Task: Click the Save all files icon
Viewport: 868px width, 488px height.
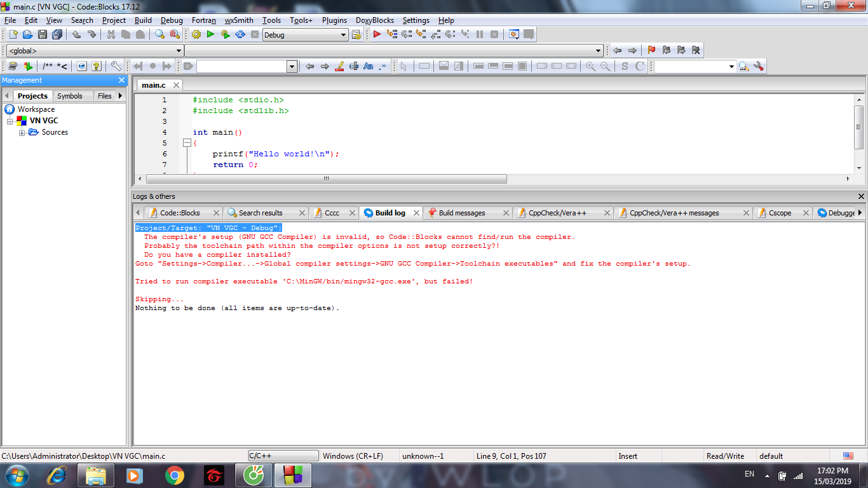Action: tap(57, 34)
